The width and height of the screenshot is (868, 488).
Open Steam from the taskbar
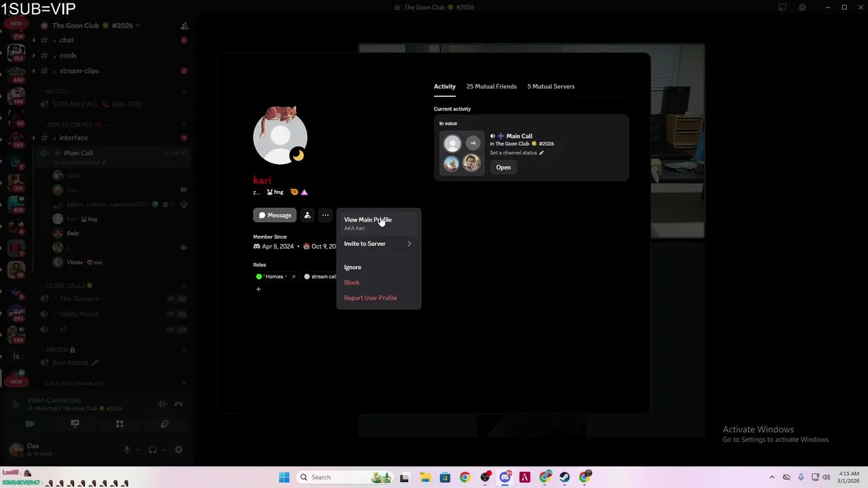(x=565, y=477)
